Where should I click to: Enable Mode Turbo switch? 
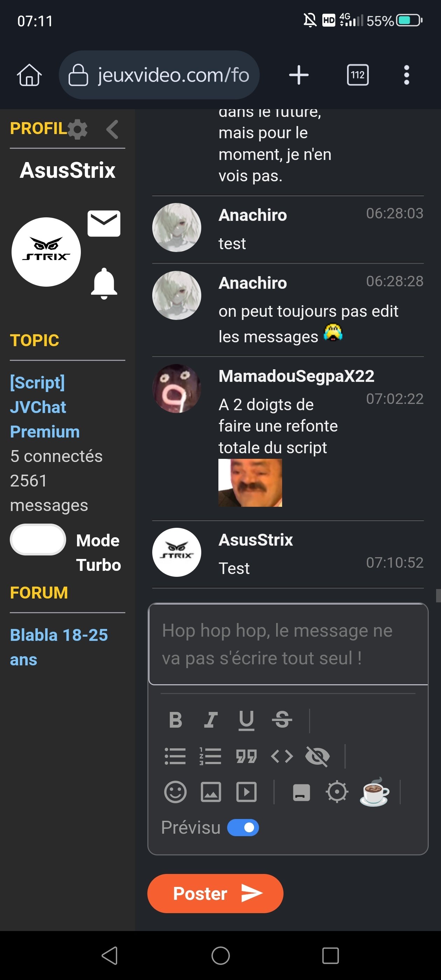click(38, 539)
